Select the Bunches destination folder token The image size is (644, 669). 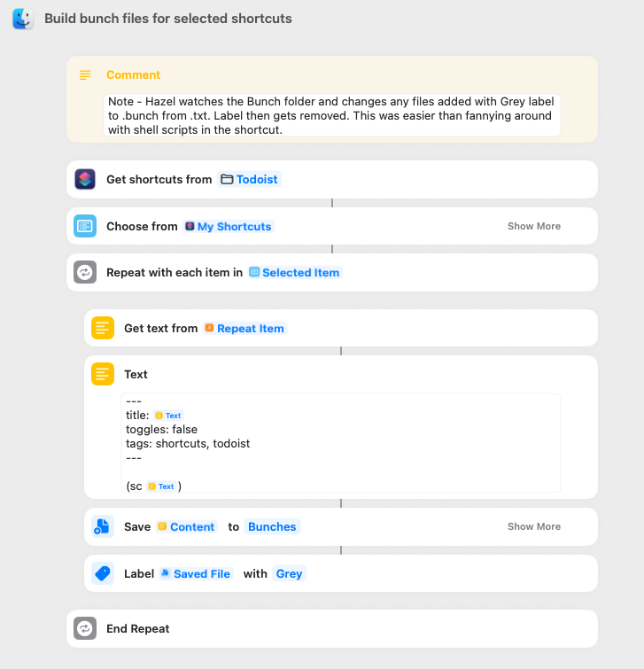point(272,526)
